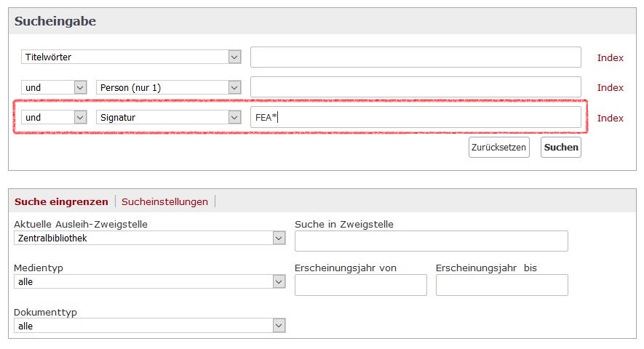The width and height of the screenshot is (644, 349).
Task: Open the first 'und' operator dropdown
Action: pos(54,87)
